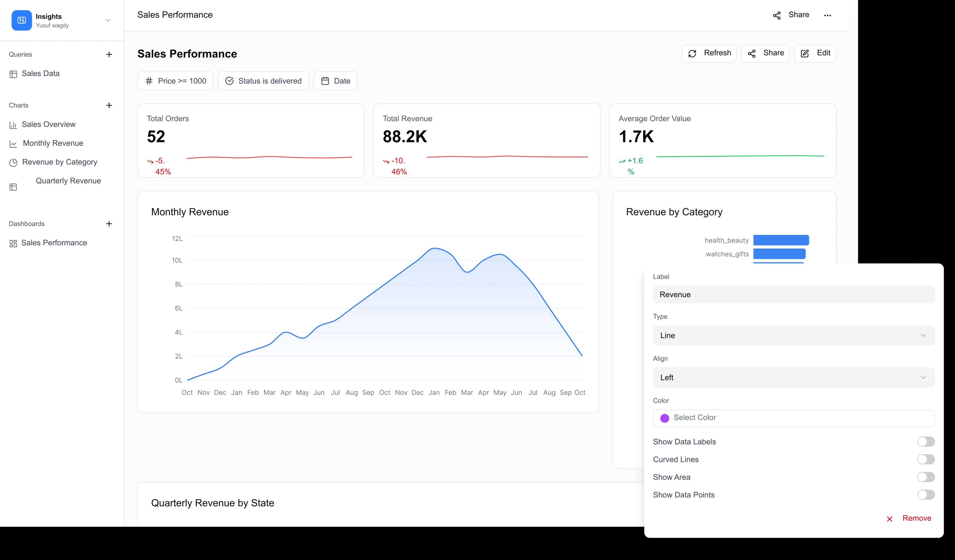Click the purple Select Color swatch
955x560 pixels.
(x=665, y=418)
